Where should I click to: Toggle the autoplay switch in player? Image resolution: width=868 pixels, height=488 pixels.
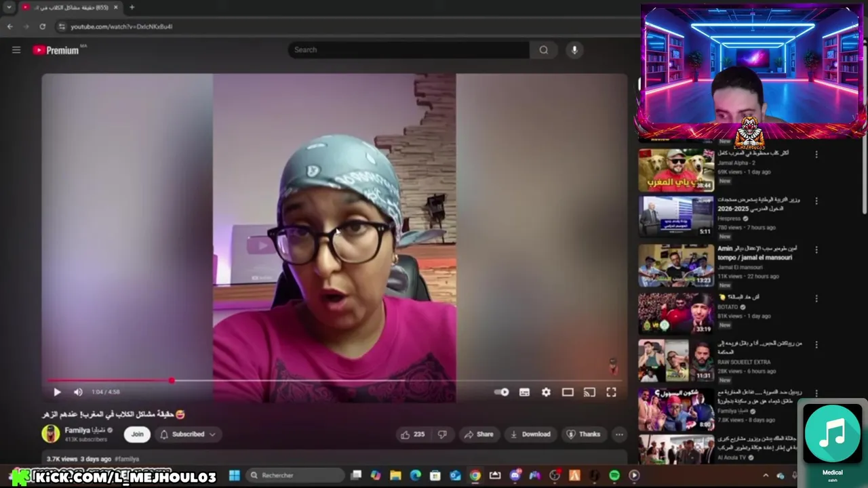(x=502, y=392)
